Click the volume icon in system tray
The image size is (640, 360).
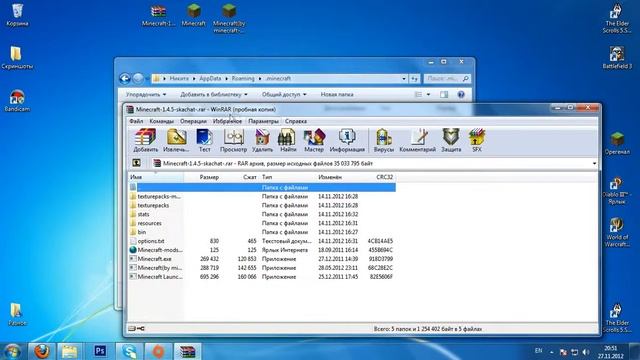[586, 351]
